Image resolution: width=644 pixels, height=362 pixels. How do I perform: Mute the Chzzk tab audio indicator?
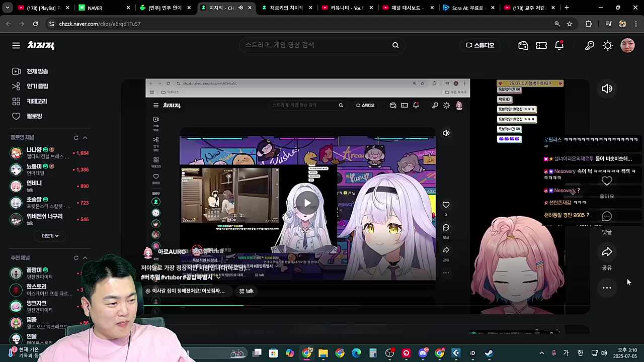click(240, 8)
